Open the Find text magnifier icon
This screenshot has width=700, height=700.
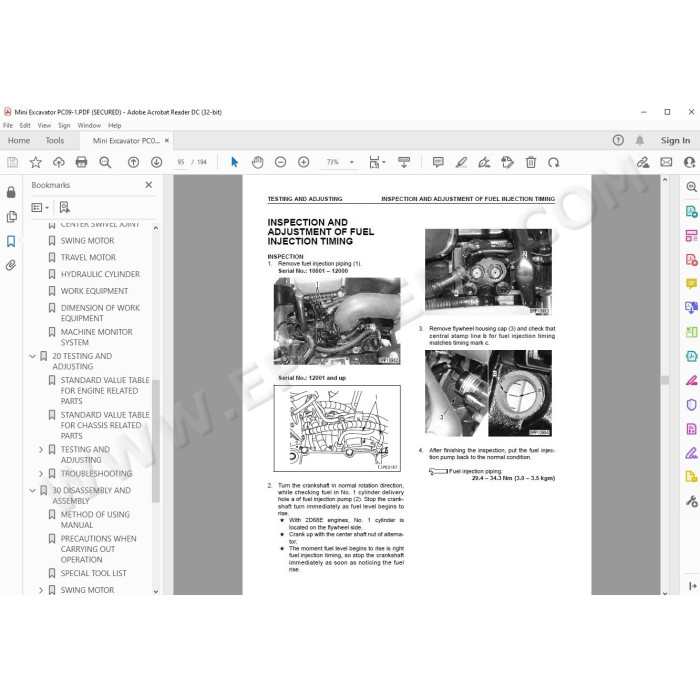105,162
